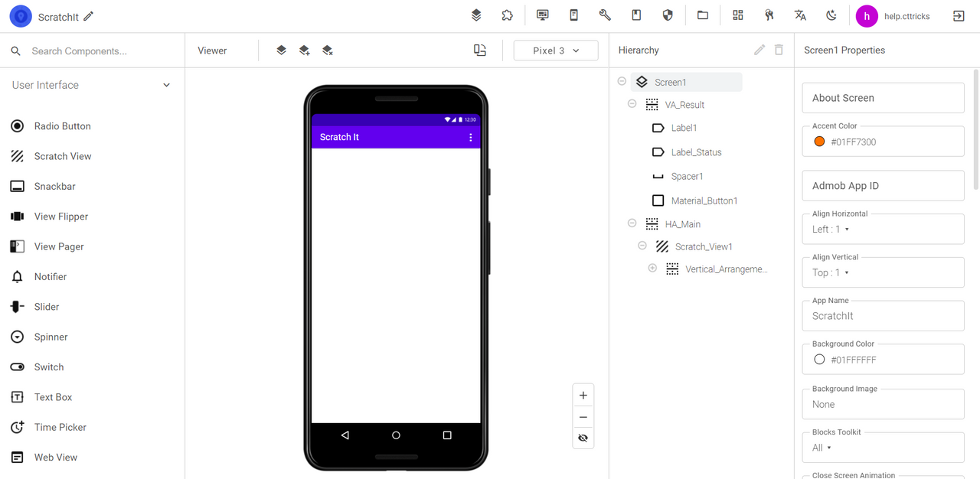
Task: Click the Kodular logo icon
Action: click(x=21, y=16)
